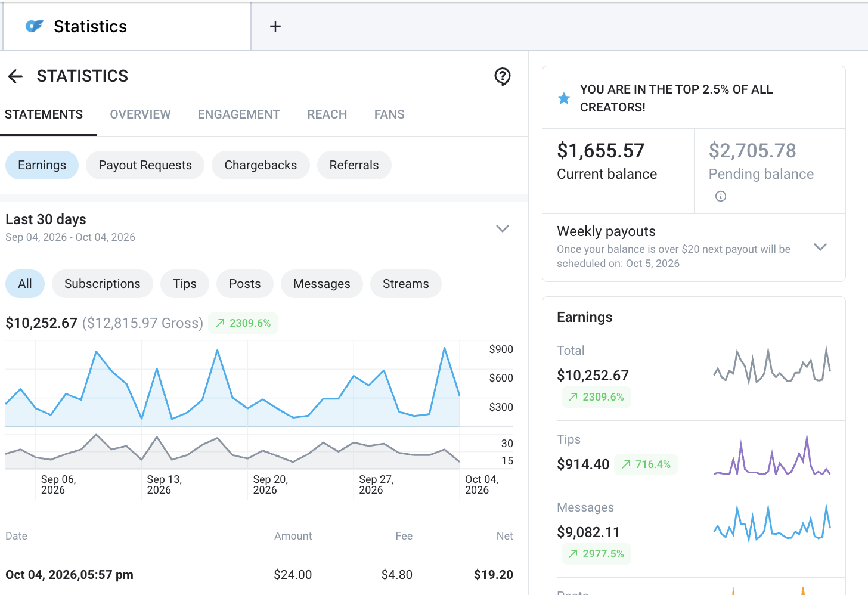Screen dimensions: 868x595
Task: Click the Date column header
Action: (x=17, y=536)
